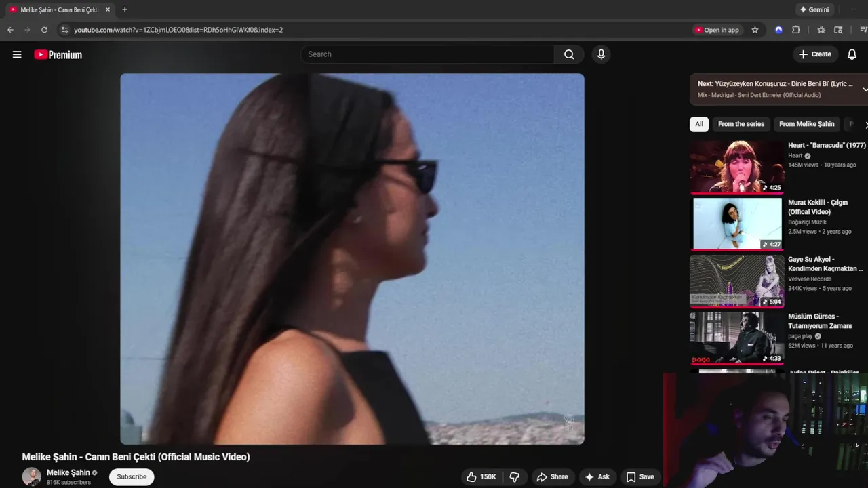Click the 816K subscribers text
868x488 pixels.
(68, 483)
